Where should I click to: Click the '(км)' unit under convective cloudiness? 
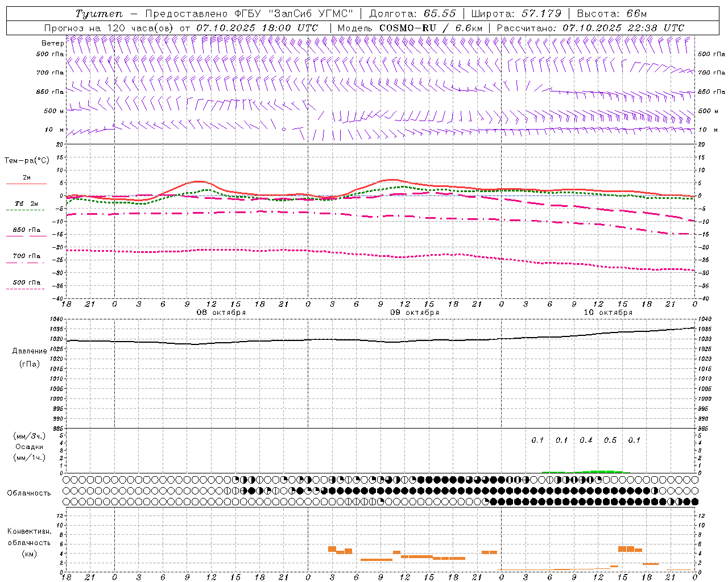(x=30, y=554)
